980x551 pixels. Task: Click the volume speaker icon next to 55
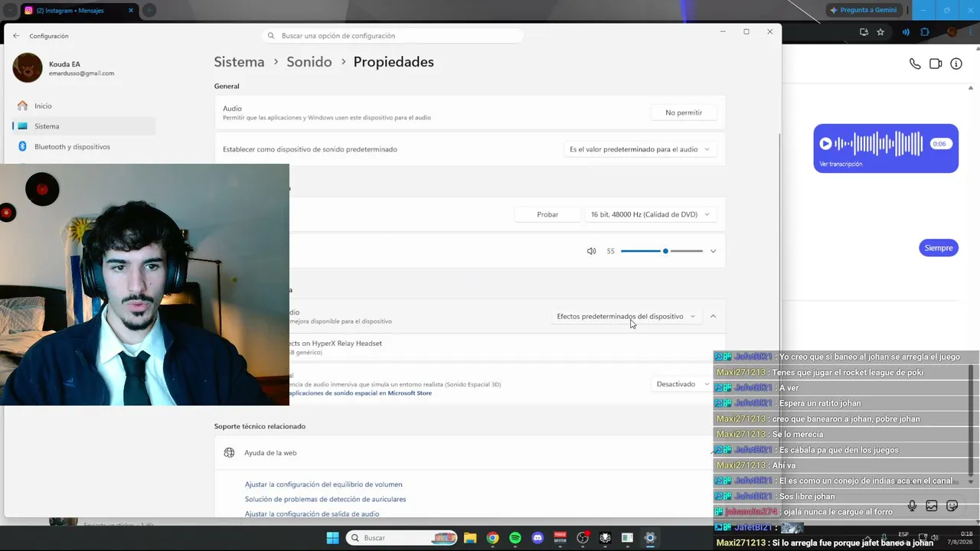[x=591, y=251]
